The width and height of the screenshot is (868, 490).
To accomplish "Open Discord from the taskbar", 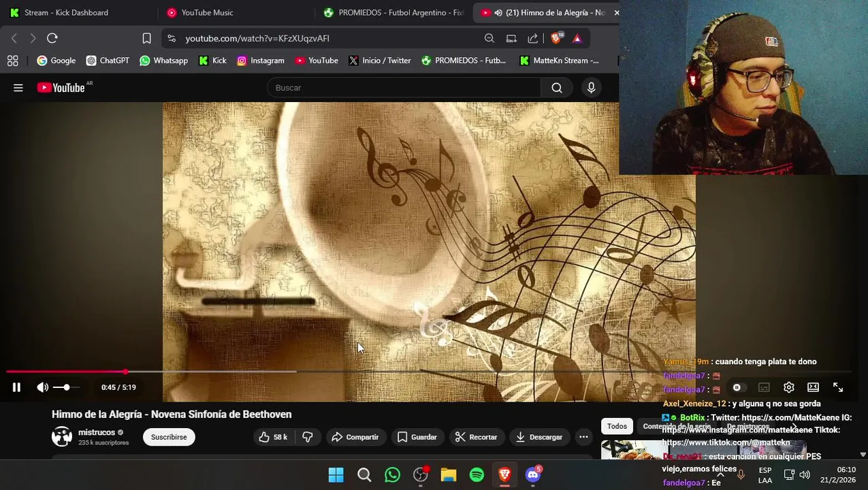I will (533, 474).
